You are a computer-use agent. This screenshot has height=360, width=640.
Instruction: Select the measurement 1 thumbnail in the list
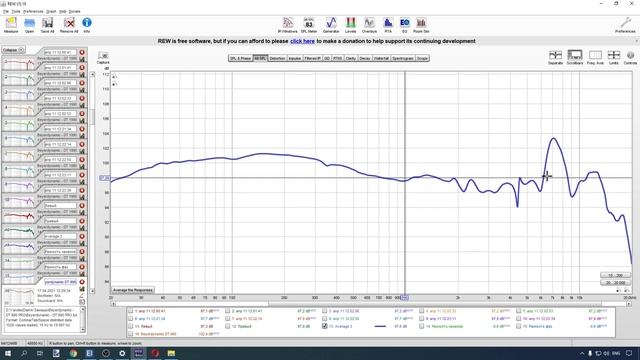click(x=19, y=64)
